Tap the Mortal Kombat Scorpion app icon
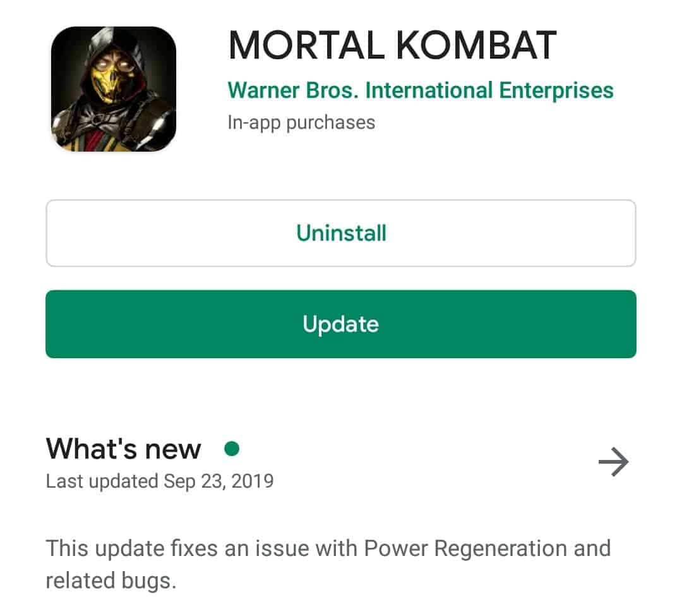 pyautogui.click(x=114, y=88)
